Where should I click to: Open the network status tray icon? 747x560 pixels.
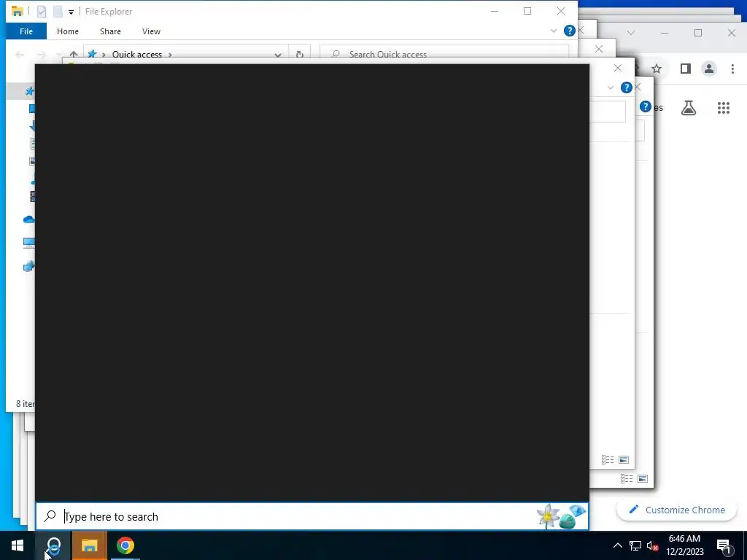click(635, 545)
